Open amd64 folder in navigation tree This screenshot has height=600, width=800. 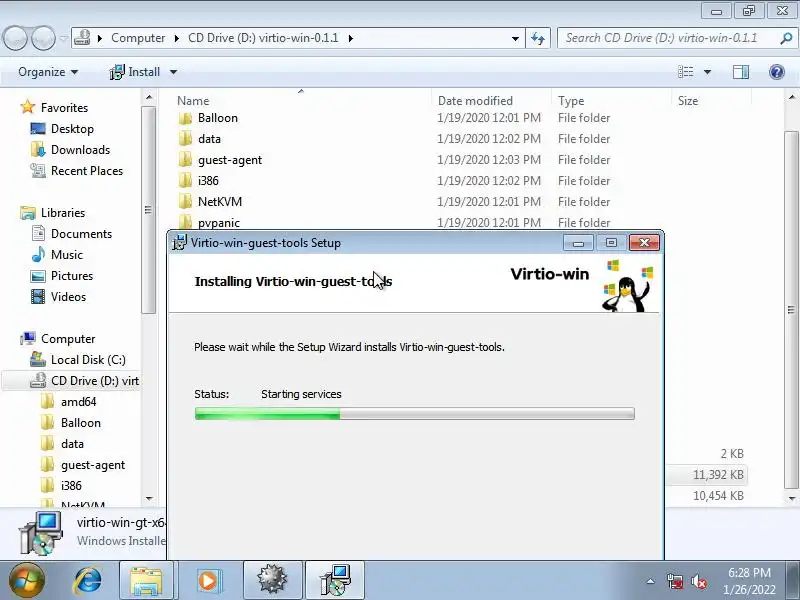point(78,402)
